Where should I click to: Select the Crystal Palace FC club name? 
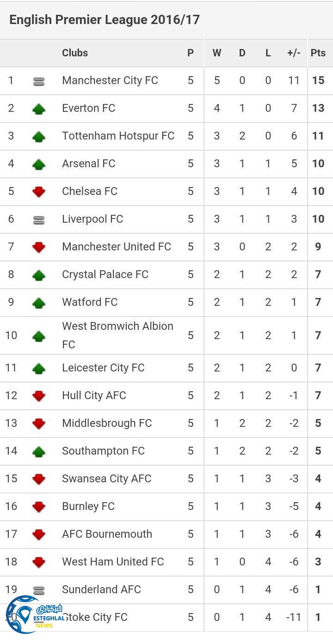[x=105, y=274]
